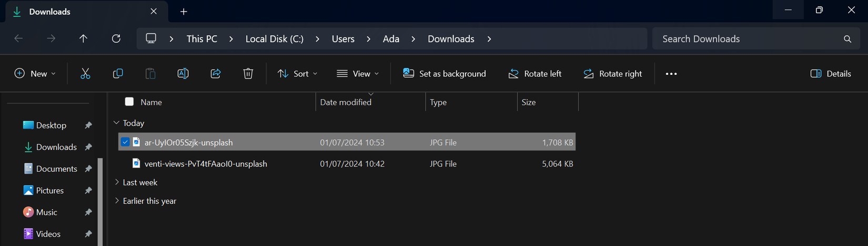Uncheck the ar-UyIOr05Szjk-unsplash file checkbox

[125, 142]
